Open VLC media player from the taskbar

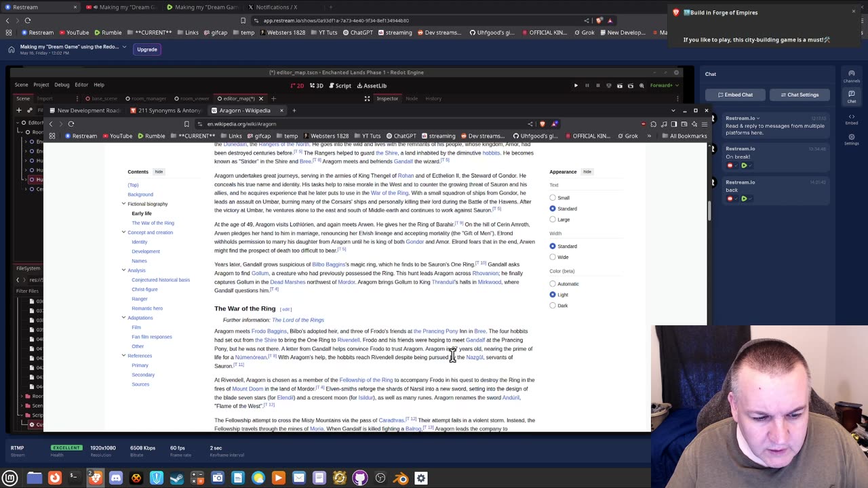click(279, 478)
